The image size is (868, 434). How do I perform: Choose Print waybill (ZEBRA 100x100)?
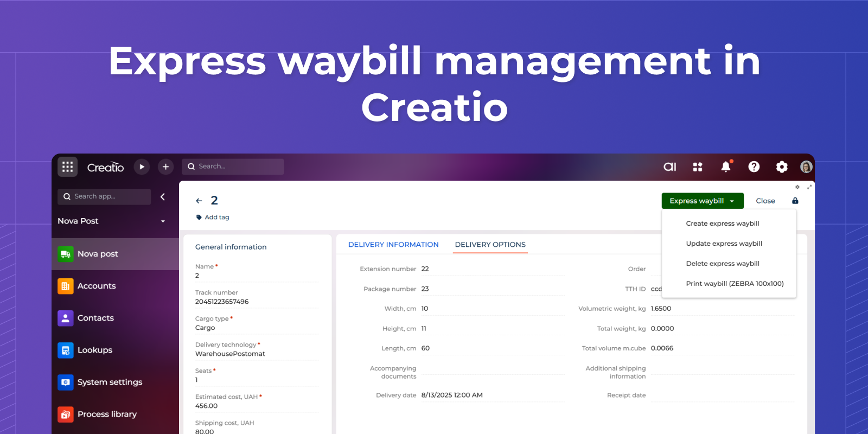735,284
